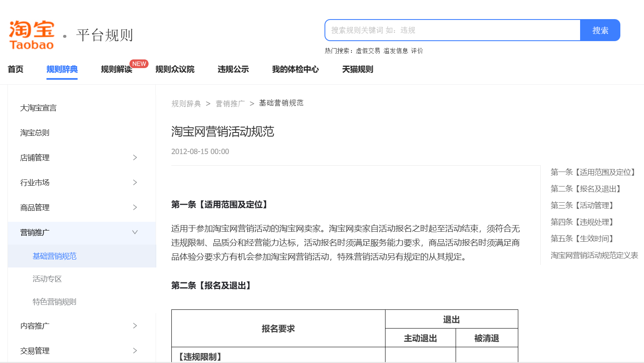Open the 规则解读 tab
Viewport: 644px width, 363px height.
(x=117, y=69)
